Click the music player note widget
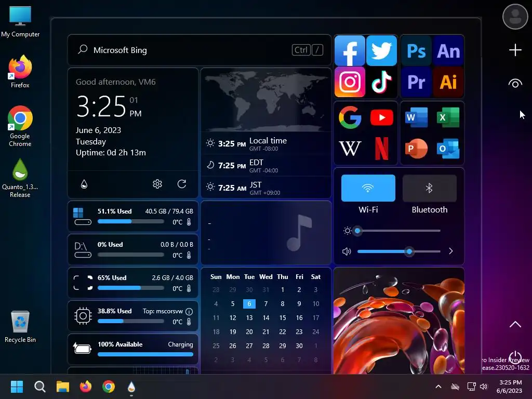The height and width of the screenshot is (399, 532). [x=266, y=233]
